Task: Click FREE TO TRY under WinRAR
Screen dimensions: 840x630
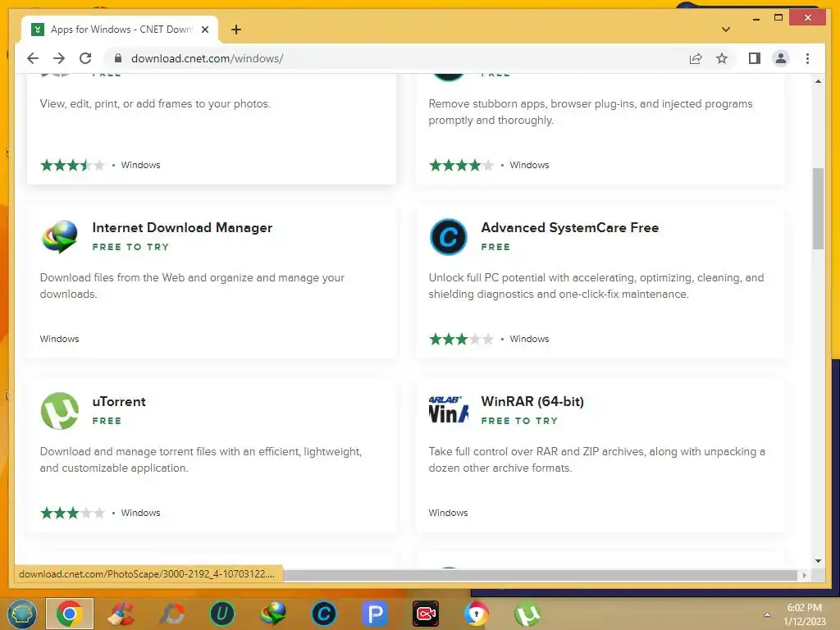Action: pyautogui.click(x=519, y=421)
